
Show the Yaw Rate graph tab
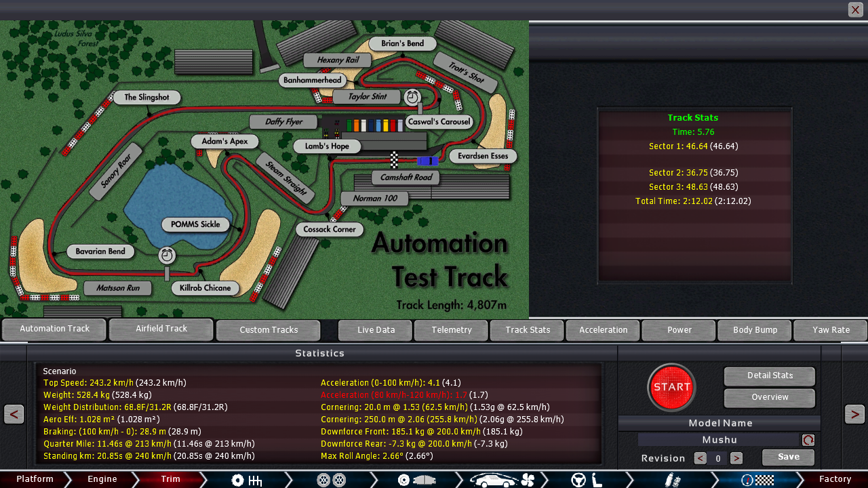pos(831,330)
